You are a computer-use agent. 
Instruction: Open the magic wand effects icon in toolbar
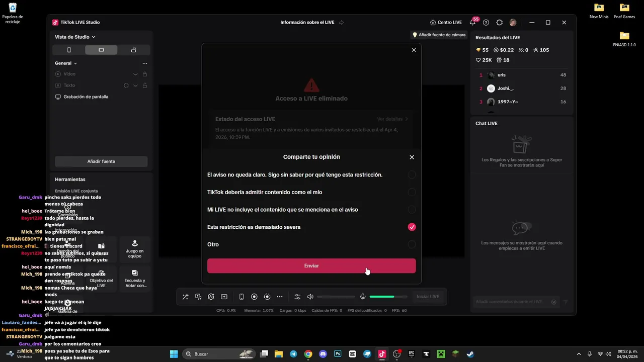(x=185, y=297)
